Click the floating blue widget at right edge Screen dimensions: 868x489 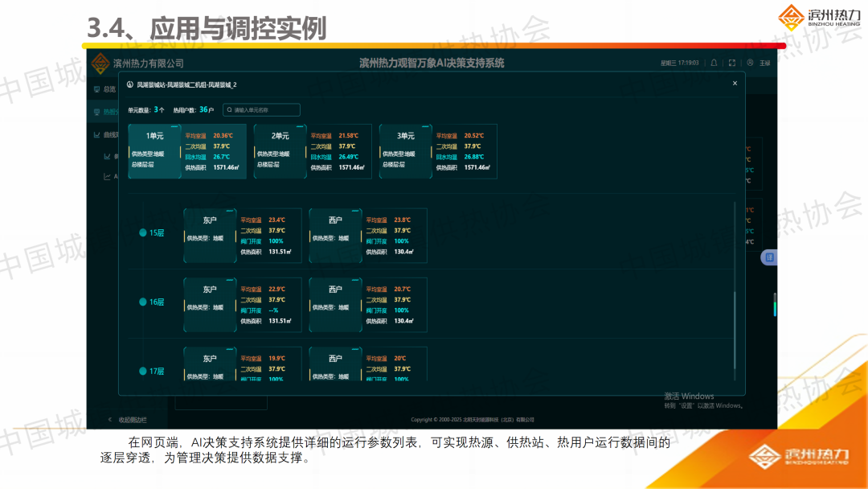point(768,257)
